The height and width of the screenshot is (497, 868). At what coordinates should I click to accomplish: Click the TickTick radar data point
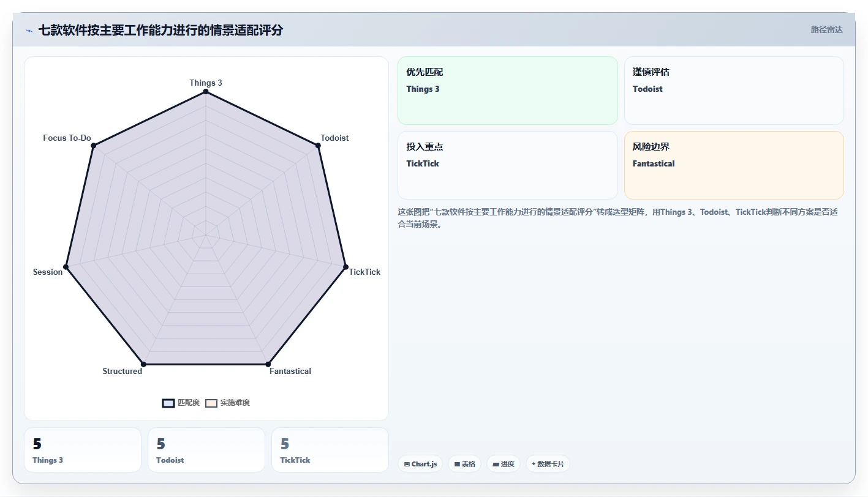(345, 267)
